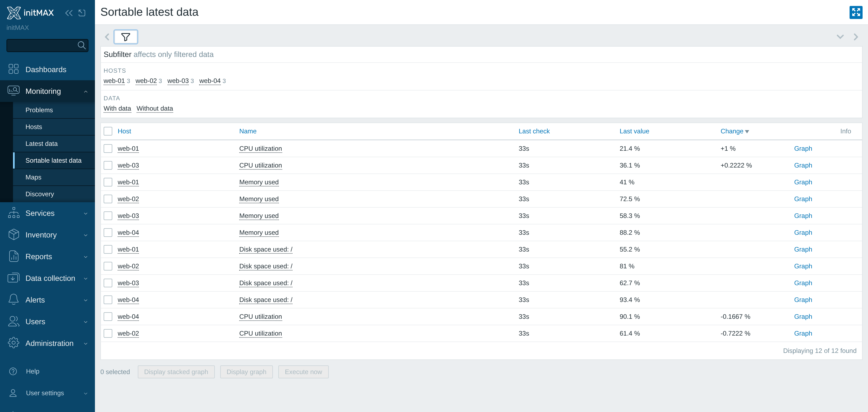Click the Execute now button
This screenshot has width=868, height=412.
303,372
